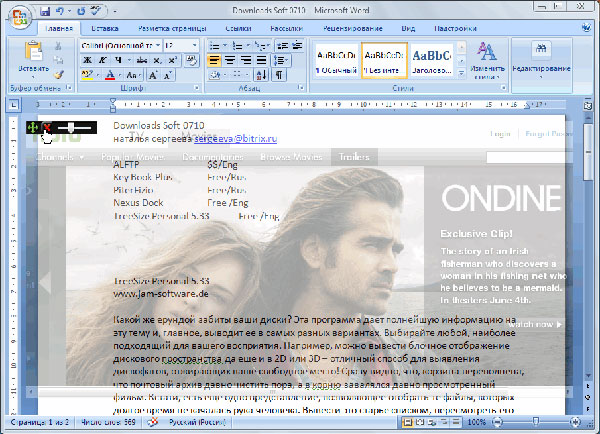The height and width of the screenshot is (434, 600).
Task: Click the green move arrows on overlay toolbar
Action: [x=33, y=127]
